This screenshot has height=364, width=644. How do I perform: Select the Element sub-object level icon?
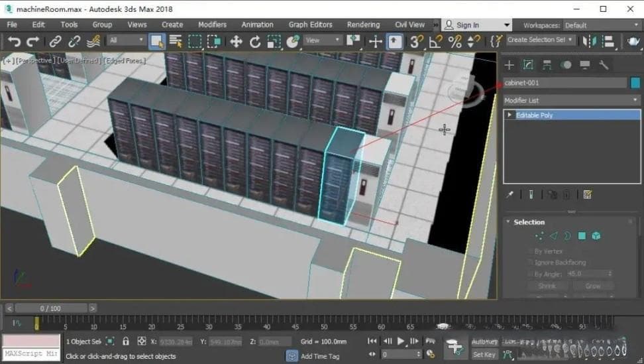point(596,236)
